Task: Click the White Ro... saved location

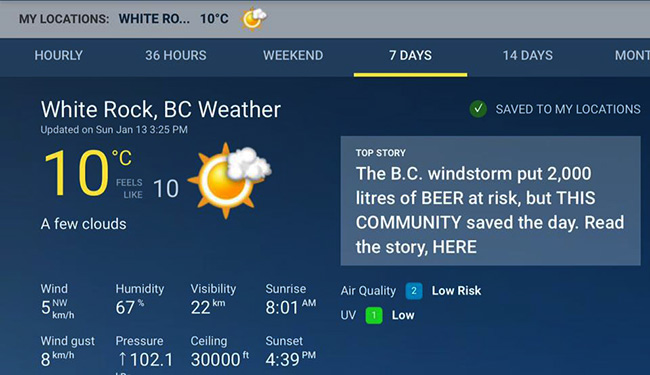Action: 153,19
